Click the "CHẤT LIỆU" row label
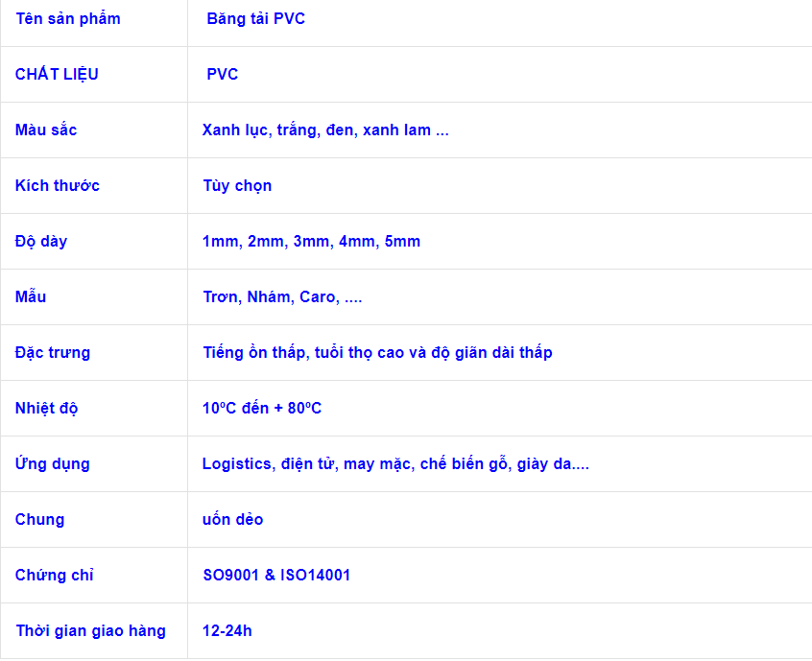Viewport: 812px width, 661px height. tap(57, 75)
